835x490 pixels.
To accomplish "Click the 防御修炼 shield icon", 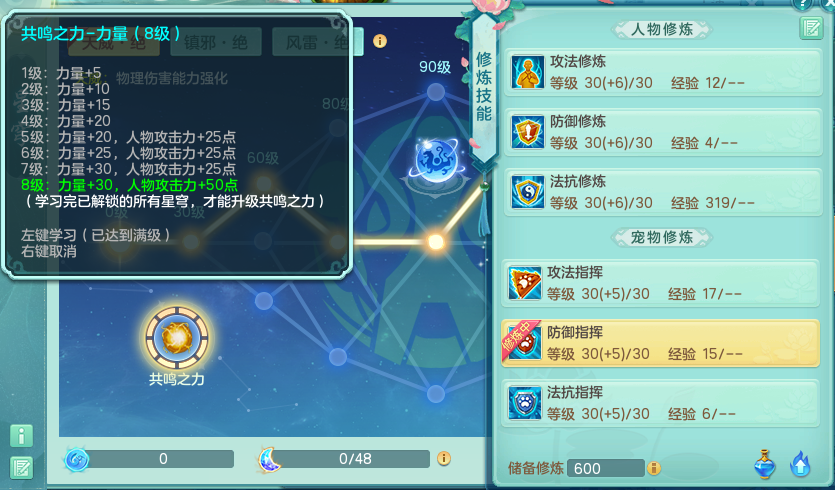I will (x=527, y=132).
